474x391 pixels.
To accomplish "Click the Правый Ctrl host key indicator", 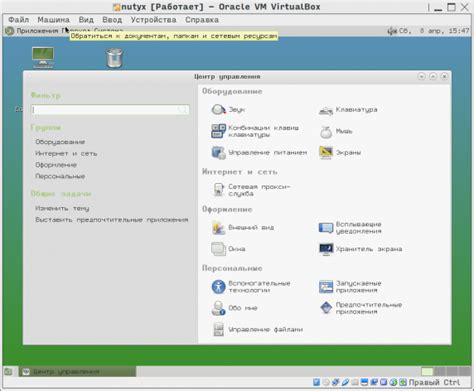I will pos(434,382).
